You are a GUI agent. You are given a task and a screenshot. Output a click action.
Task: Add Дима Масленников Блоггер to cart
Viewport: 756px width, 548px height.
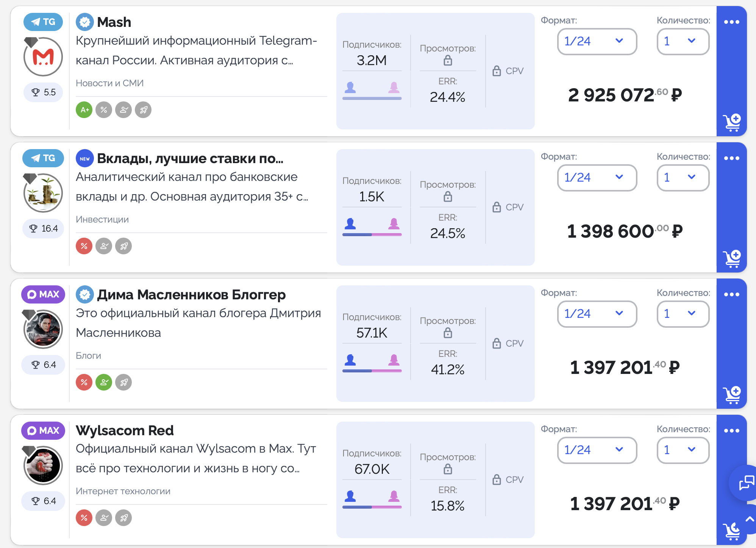(731, 395)
